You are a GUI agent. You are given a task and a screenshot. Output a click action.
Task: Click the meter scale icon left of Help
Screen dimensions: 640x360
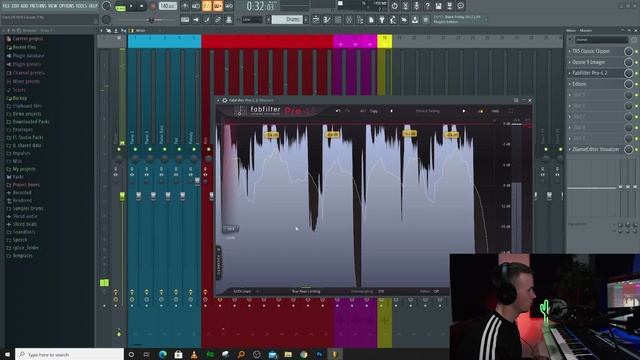[x=480, y=111]
